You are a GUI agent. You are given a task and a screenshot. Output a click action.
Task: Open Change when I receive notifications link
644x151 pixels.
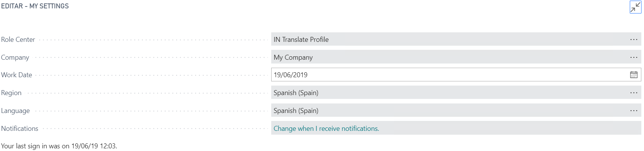click(x=326, y=129)
